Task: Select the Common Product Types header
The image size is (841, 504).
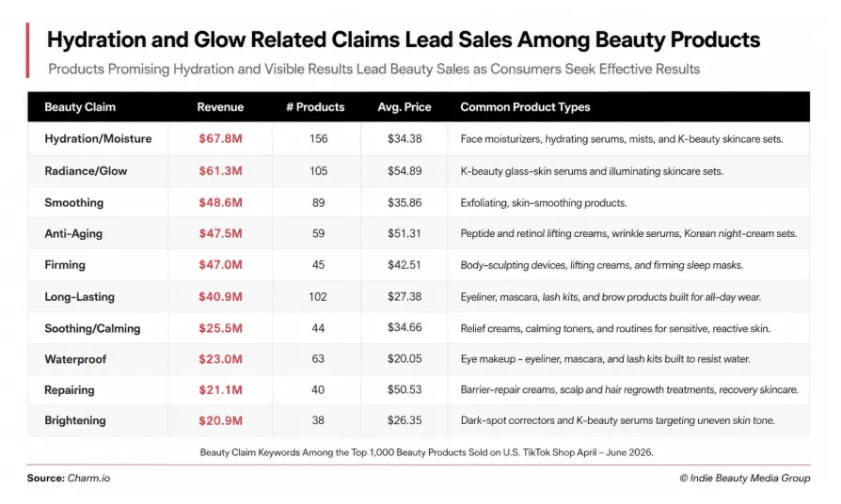Action: click(x=525, y=107)
